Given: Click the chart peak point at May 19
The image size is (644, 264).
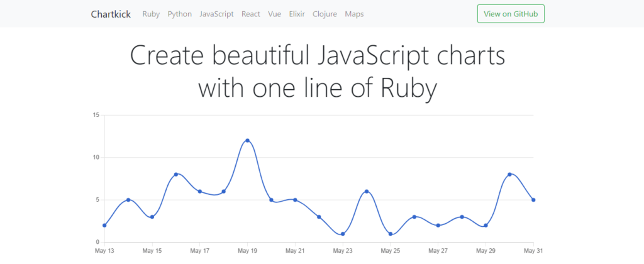Looking at the screenshot, I should tap(247, 140).
